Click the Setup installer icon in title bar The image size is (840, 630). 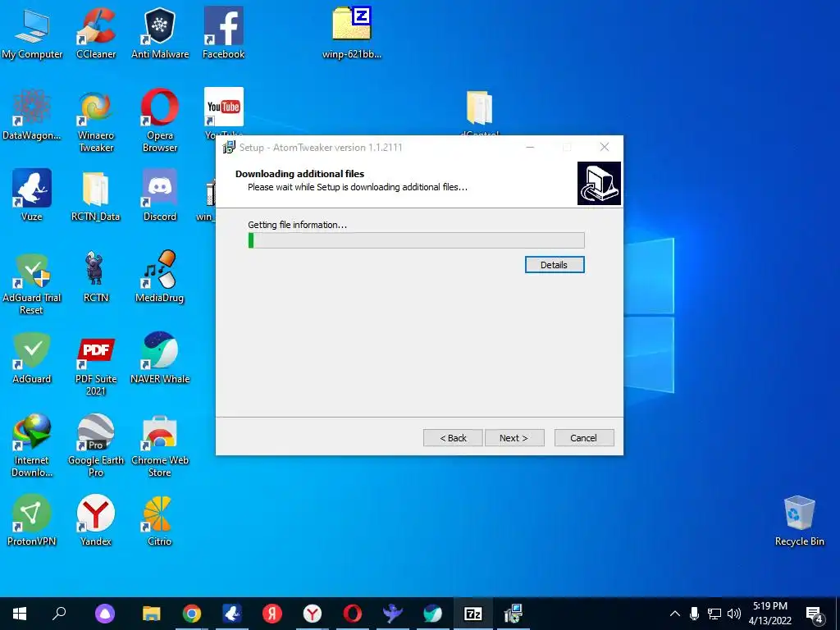[x=229, y=148]
